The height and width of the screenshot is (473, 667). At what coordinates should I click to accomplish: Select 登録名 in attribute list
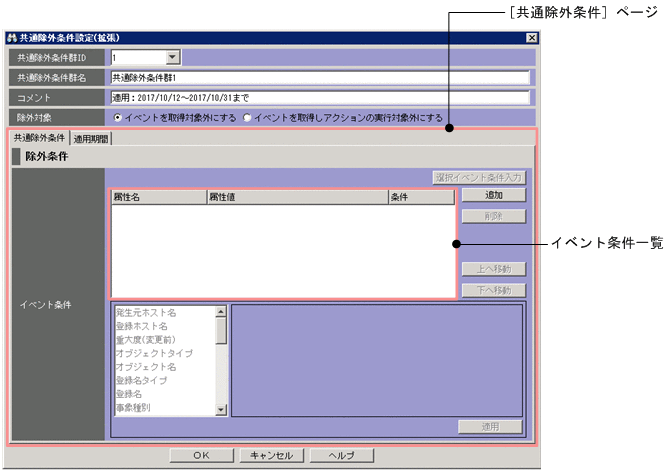[129, 394]
